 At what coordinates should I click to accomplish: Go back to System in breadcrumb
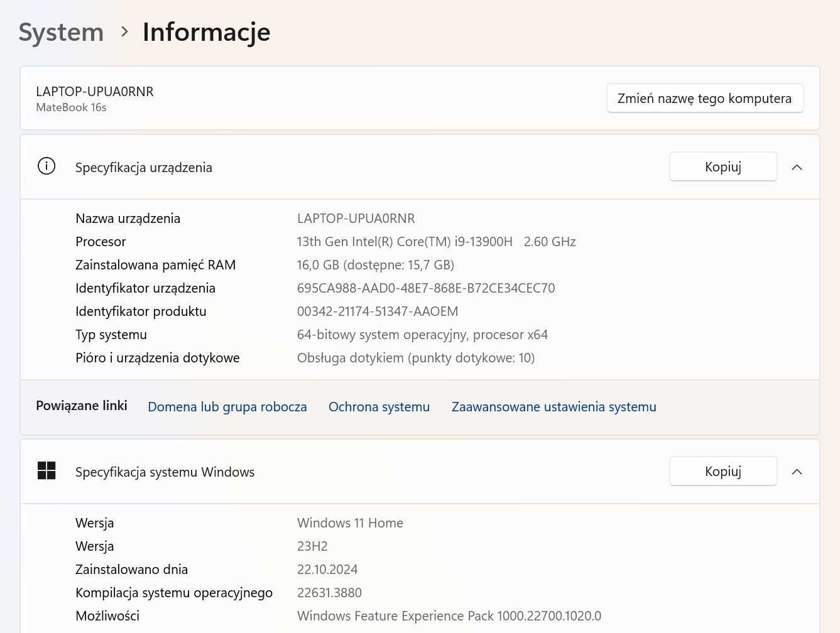(x=61, y=32)
